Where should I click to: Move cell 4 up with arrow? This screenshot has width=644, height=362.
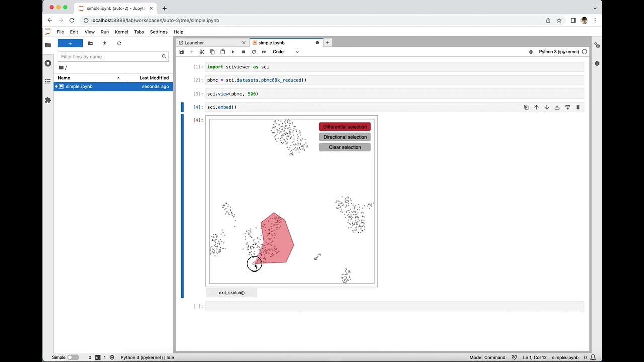(536, 107)
